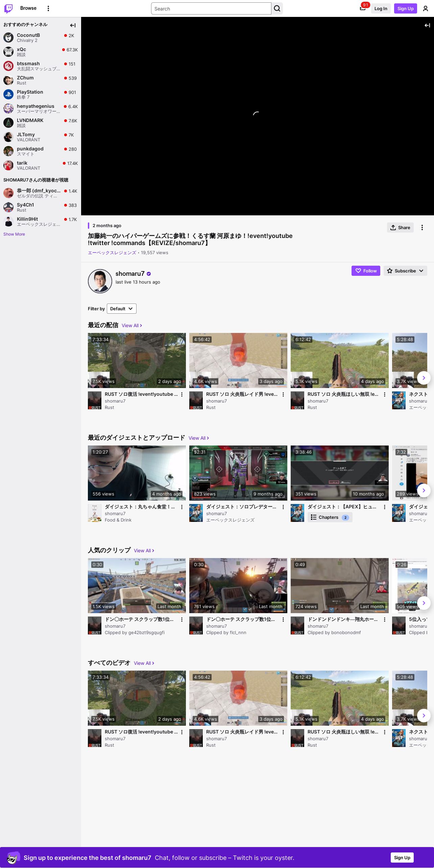The image size is (434, 868).
Task: Show next videos in 最近の配信 carousel
Action: pos(424,378)
